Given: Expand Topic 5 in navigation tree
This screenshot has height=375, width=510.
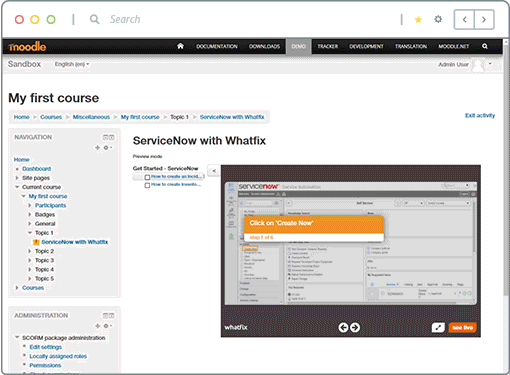Looking at the screenshot, I should point(30,279).
